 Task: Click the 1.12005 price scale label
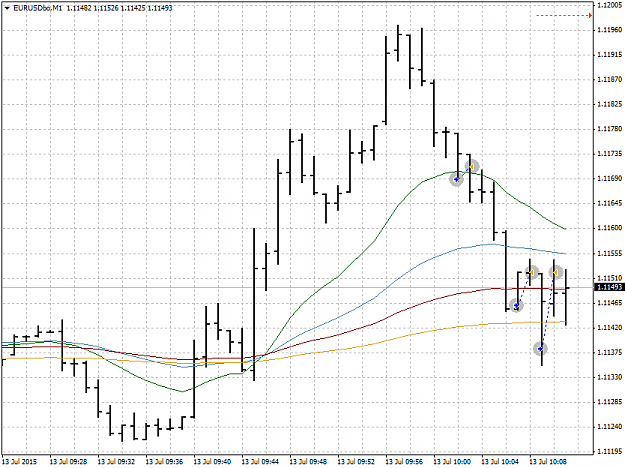click(x=610, y=5)
